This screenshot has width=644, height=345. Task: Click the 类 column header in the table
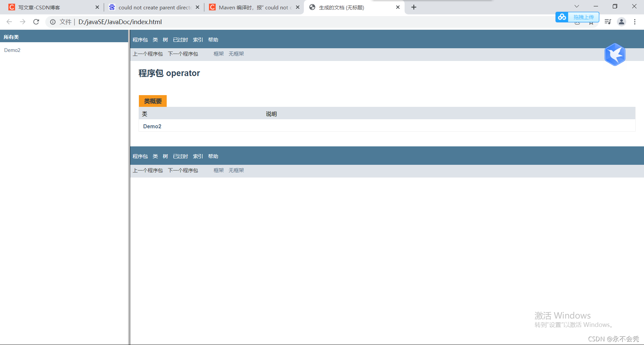tap(145, 114)
